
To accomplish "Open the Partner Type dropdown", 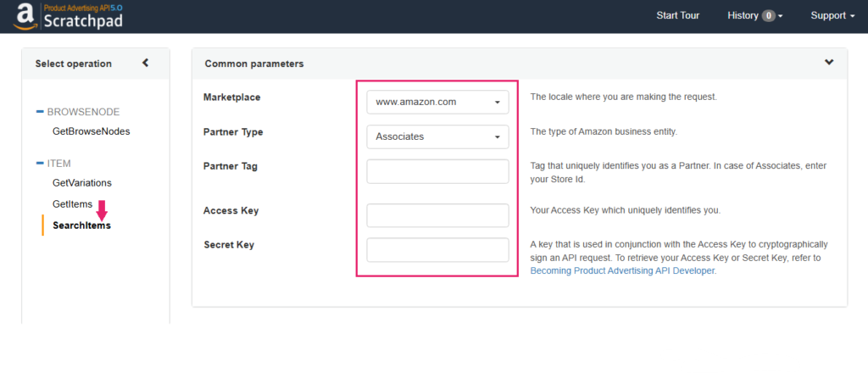I will (438, 136).
